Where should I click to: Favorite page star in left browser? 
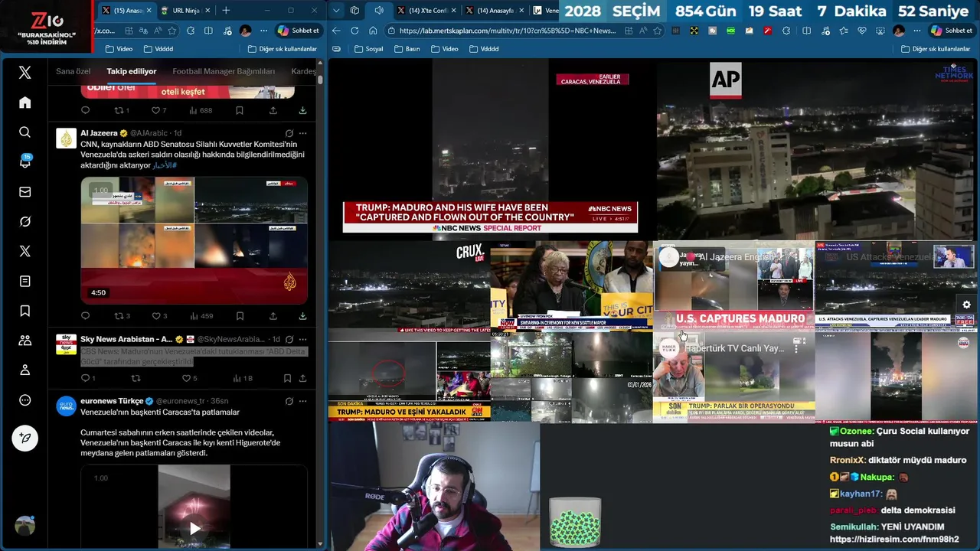coord(172,31)
